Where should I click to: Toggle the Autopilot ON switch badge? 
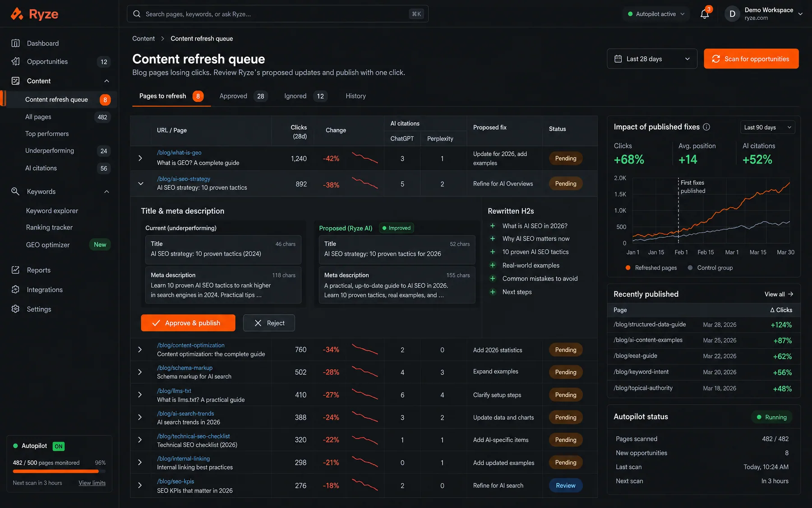[59, 446]
